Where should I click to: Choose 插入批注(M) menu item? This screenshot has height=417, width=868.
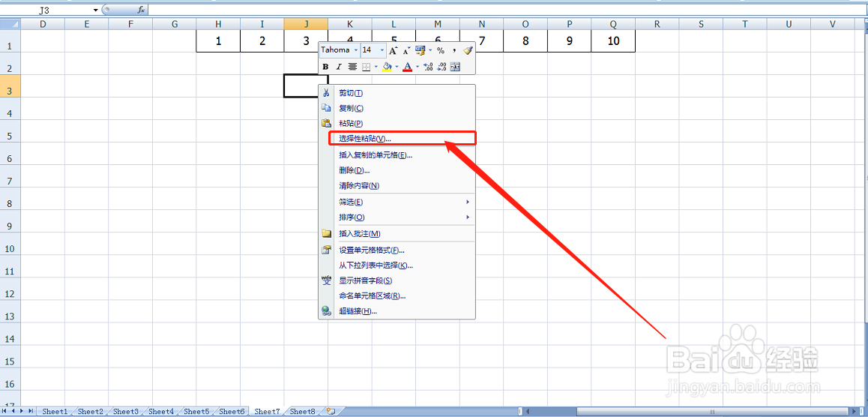point(397,234)
